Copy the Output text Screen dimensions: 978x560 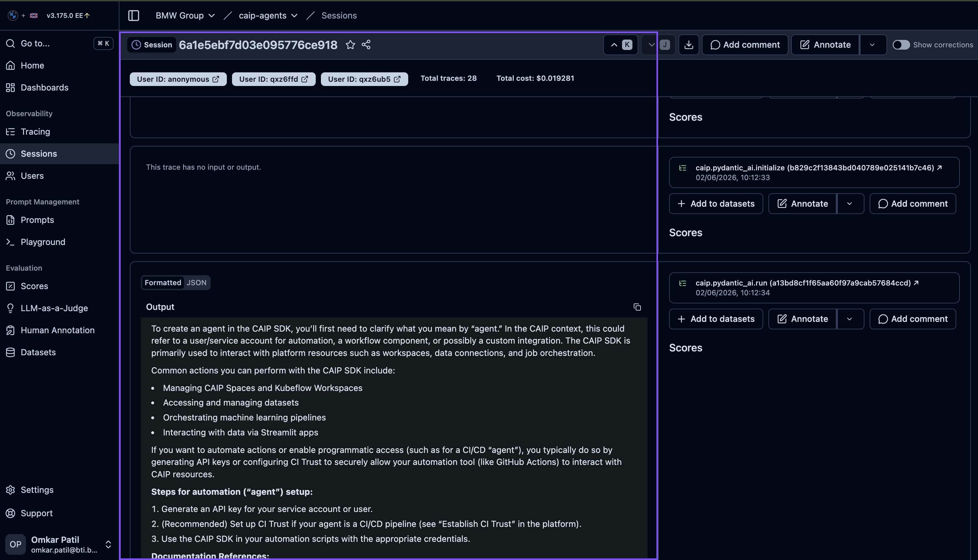pyautogui.click(x=637, y=307)
